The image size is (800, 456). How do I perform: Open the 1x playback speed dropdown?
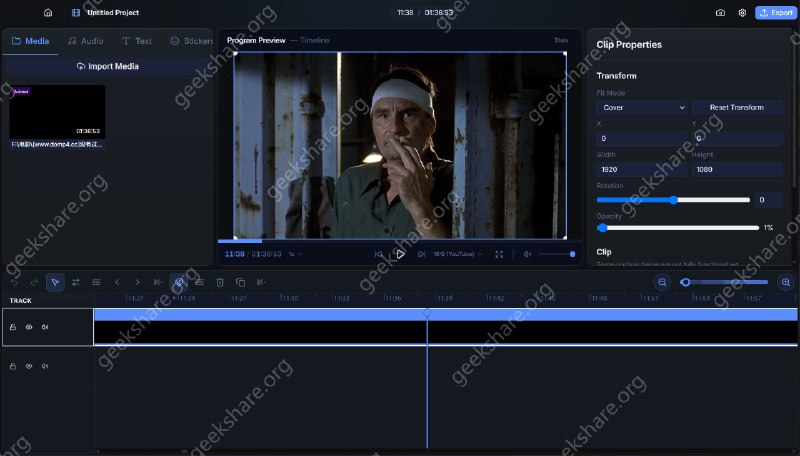tap(295, 254)
